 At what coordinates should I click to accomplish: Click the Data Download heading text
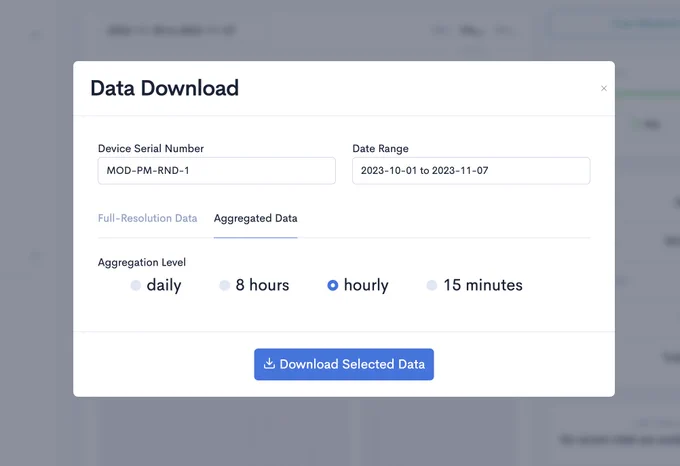pyautogui.click(x=164, y=88)
